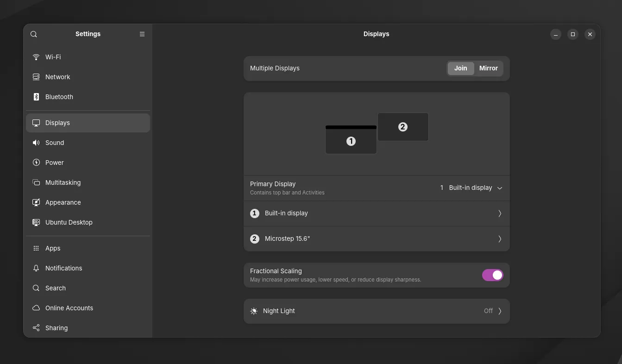The width and height of the screenshot is (622, 364).
Task: Switch displays to Mirror mode
Action: point(489,68)
